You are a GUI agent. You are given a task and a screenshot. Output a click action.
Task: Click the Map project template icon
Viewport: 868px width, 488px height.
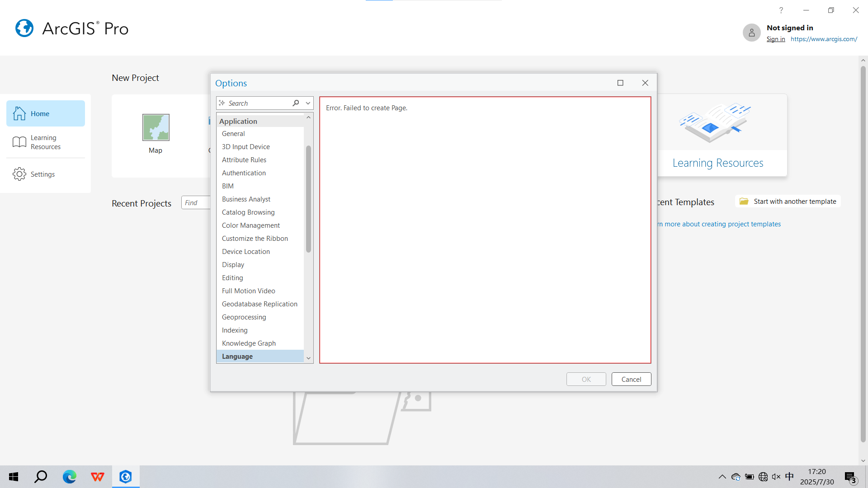click(156, 127)
